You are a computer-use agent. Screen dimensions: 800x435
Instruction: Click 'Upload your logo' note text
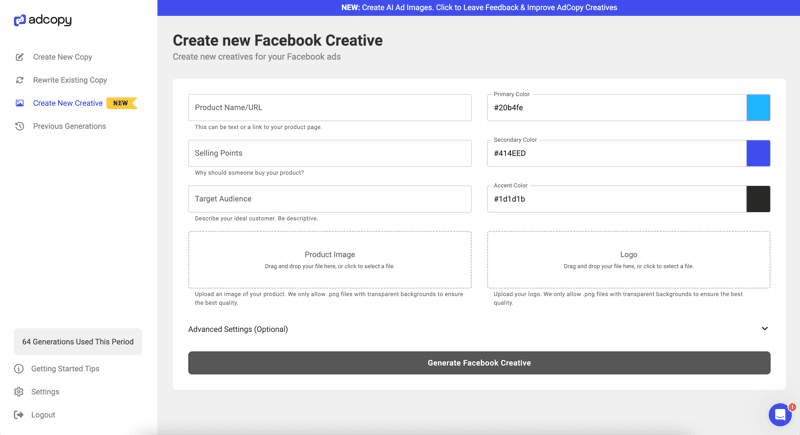click(618, 298)
